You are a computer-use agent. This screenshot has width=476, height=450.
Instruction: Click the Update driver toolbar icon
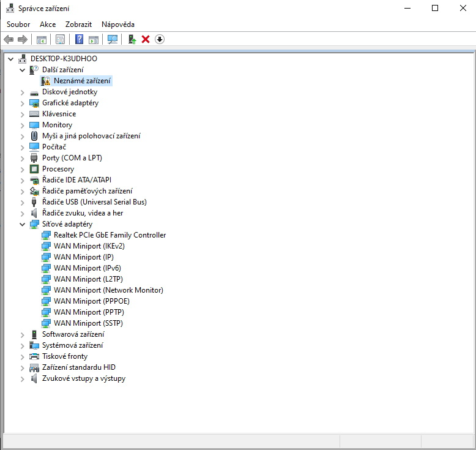click(x=132, y=39)
